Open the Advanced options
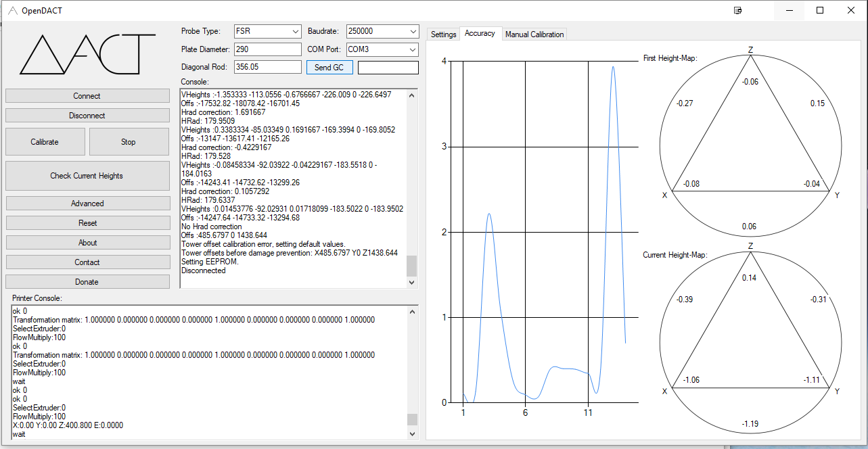This screenshot has height=449, width=868. (87, 204)
